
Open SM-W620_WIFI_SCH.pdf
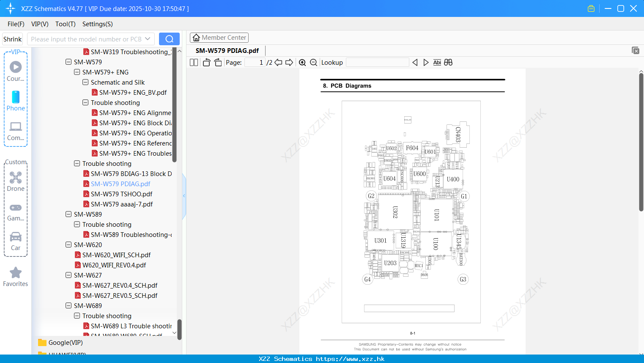[112, 255]
